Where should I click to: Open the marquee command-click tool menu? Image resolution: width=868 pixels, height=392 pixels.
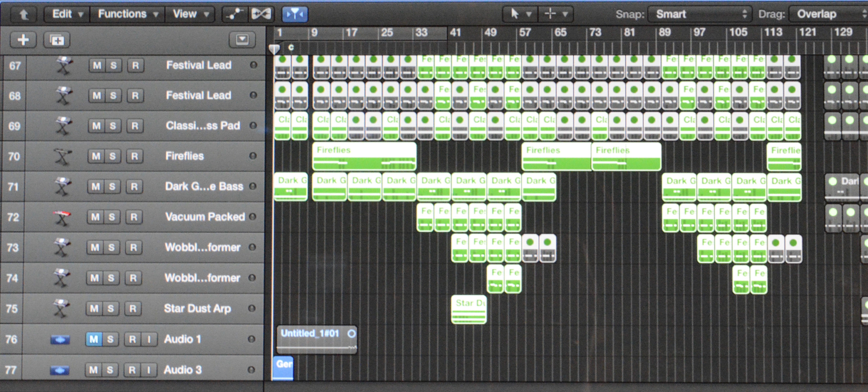556,14
